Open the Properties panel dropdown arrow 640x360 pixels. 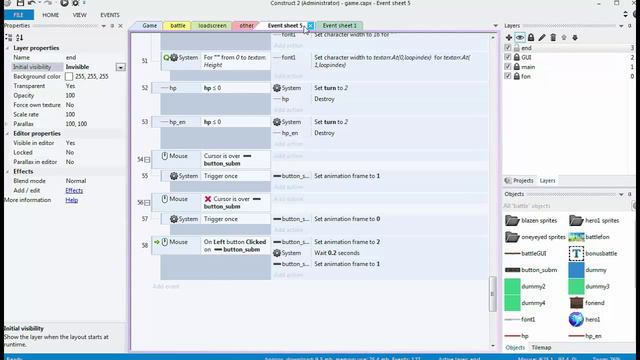click(104, 26)
